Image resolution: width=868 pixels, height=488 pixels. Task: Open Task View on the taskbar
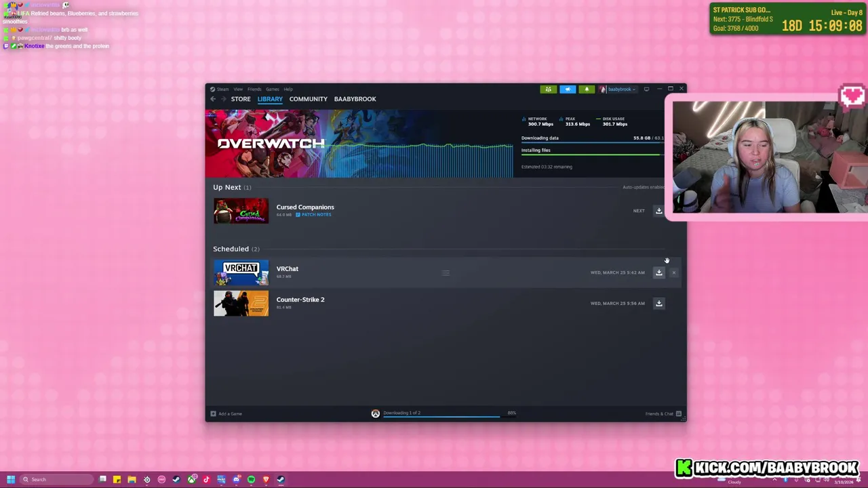click(102, 479)
